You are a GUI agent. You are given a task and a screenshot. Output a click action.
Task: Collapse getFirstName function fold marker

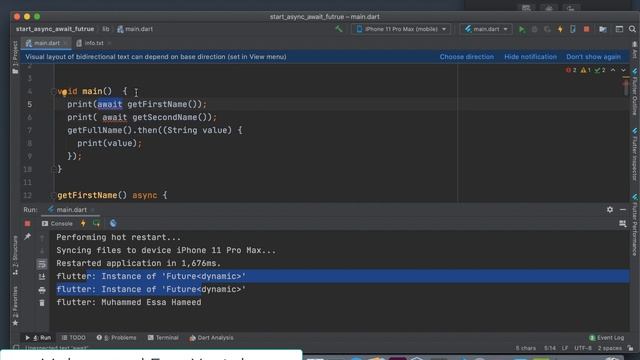(x=53, y=196)
